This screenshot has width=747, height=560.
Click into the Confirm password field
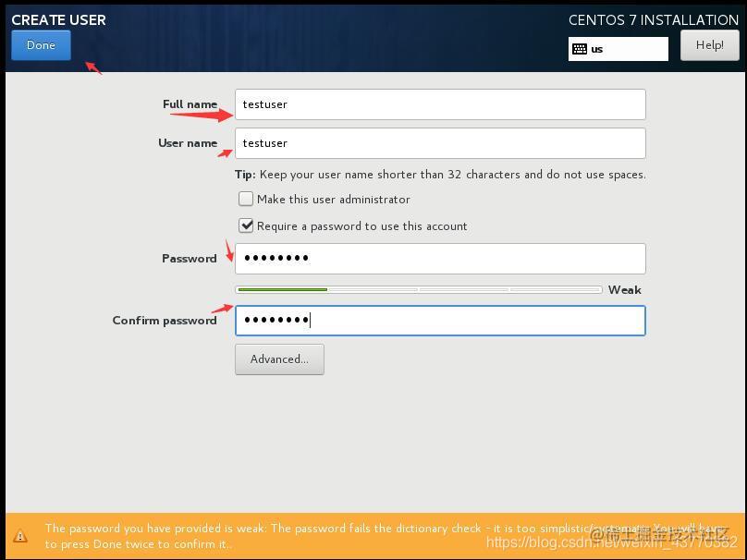440,321
